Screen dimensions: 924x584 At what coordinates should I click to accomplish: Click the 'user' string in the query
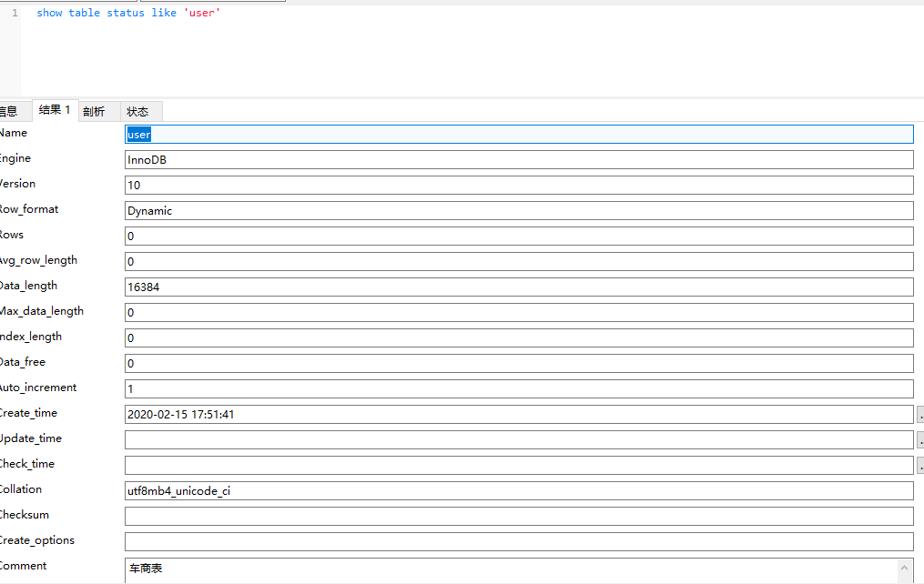tap(202, 13)
